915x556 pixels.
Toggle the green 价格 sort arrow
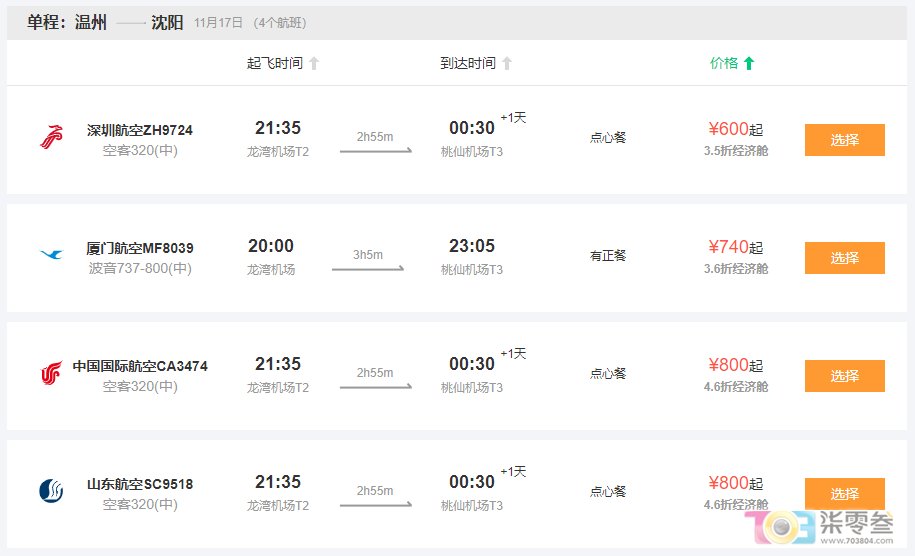[x=749, y=64]
